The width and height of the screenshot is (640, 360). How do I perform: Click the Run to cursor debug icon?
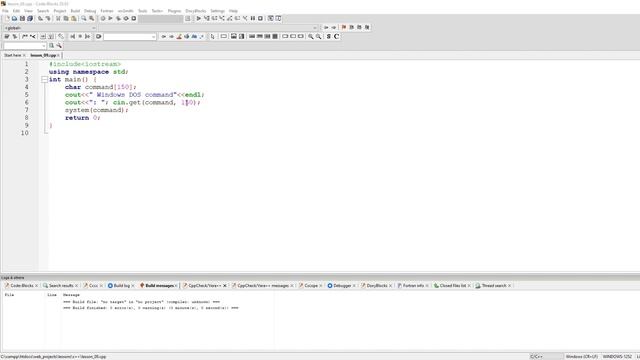coord(206,18)
